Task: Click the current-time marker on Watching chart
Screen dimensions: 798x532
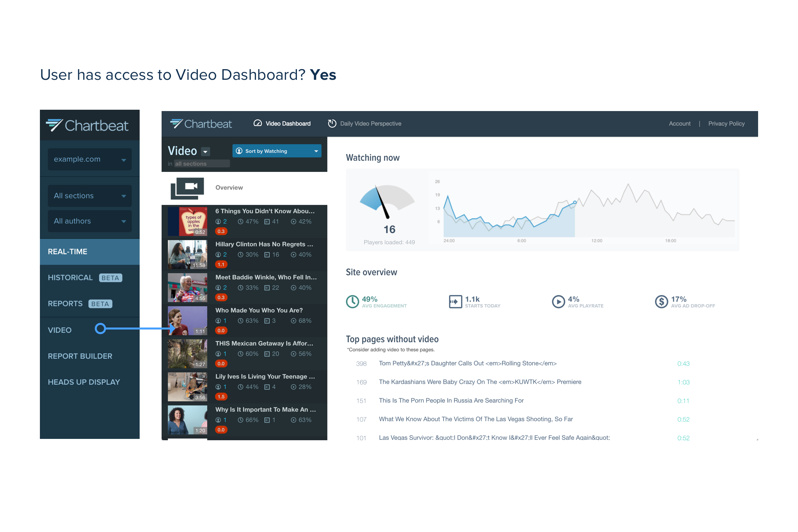Action: [x=575, y=202]
